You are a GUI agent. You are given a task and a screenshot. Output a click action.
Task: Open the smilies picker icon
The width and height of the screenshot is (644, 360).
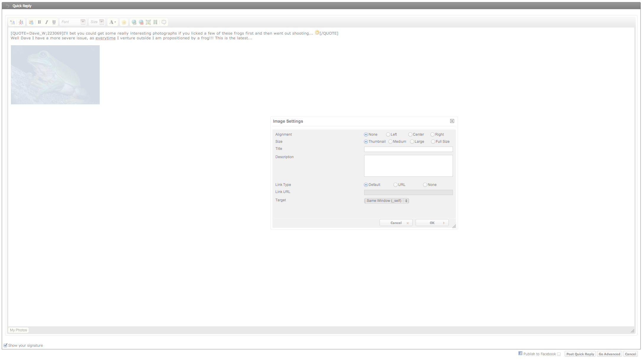pos(124,22)
